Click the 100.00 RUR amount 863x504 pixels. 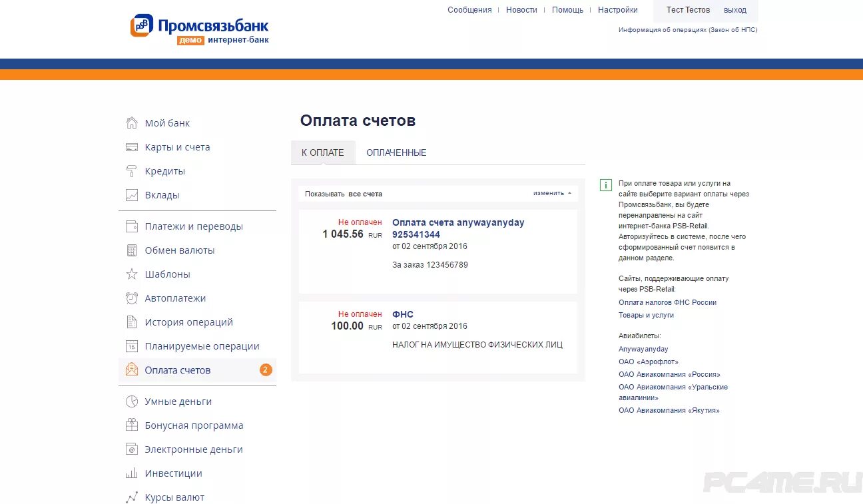click(356, 326)
